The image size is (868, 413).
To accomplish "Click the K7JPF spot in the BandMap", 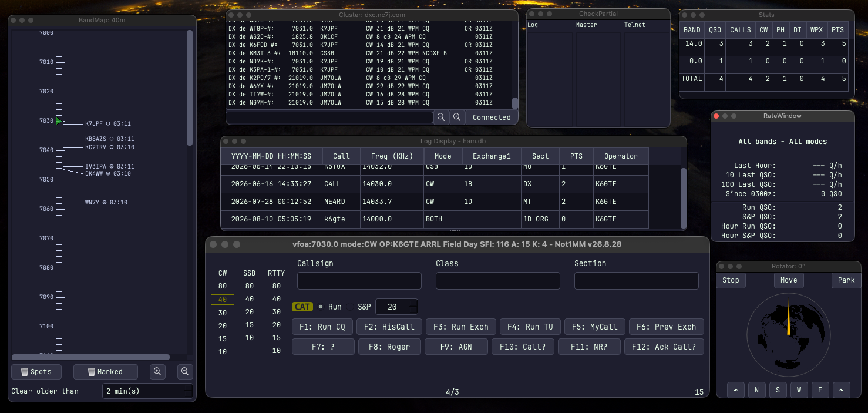I will click(x=108, y=124).
